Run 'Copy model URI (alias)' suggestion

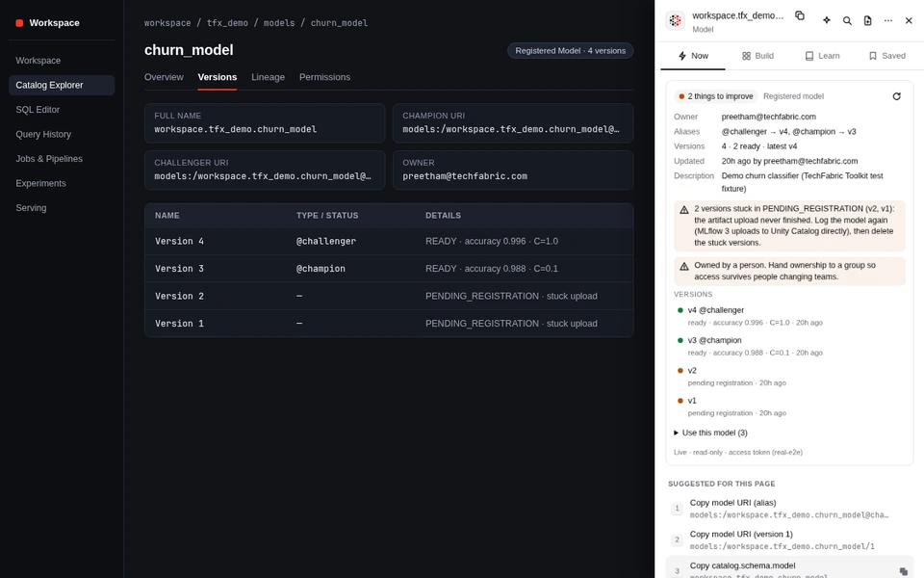tap(789, 509)
